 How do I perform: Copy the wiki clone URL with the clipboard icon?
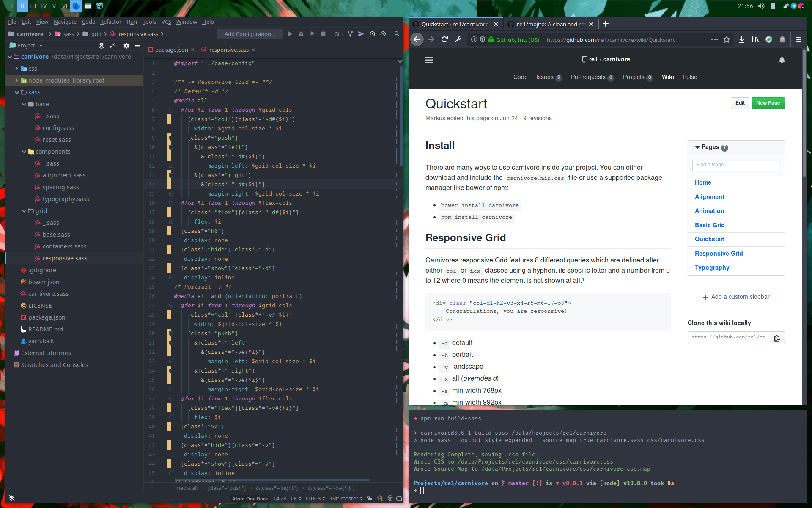[x=777, y=337]
